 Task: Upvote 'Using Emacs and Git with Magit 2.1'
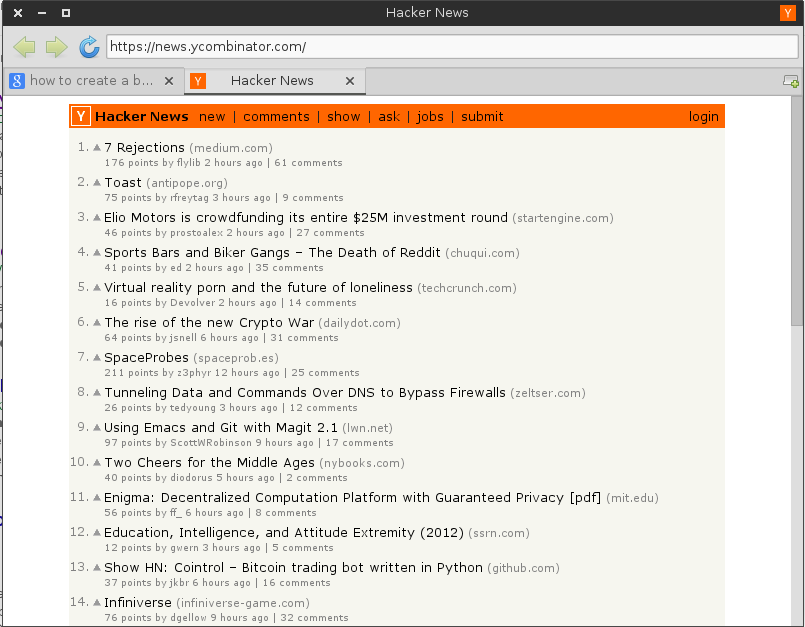(x=97, y=427)
